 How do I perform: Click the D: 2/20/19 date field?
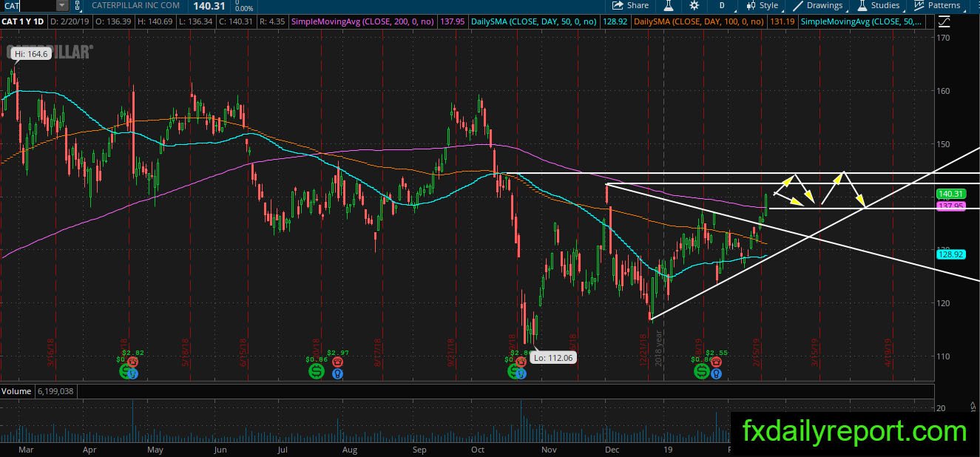click(70, 22)
